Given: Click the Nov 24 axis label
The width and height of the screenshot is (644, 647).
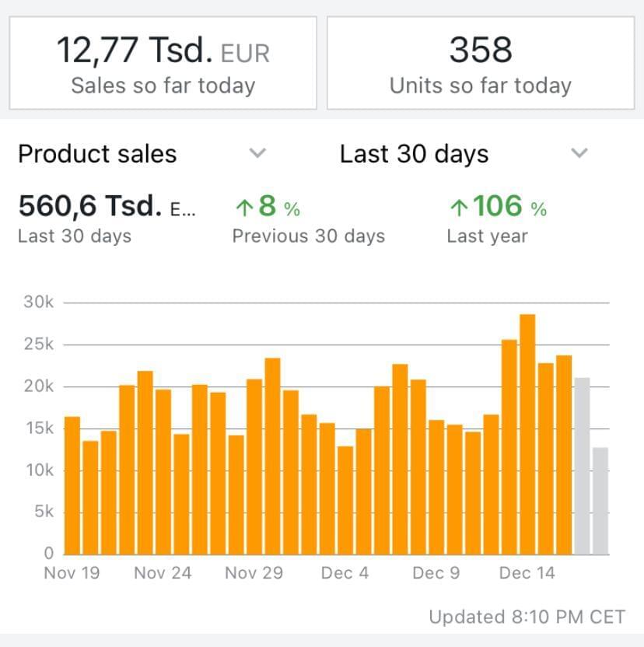Looking at the screenshot, I should pyautogui.click(x=162, y=573).
